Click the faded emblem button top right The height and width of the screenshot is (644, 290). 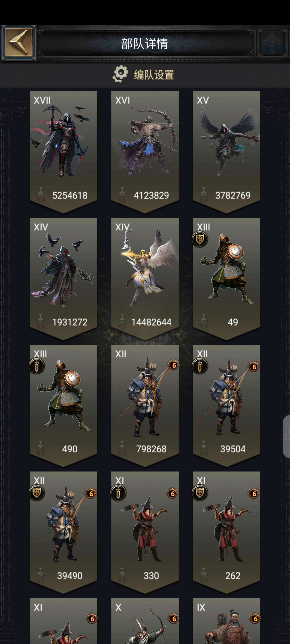pyautogui.click(x=273, y=43)
